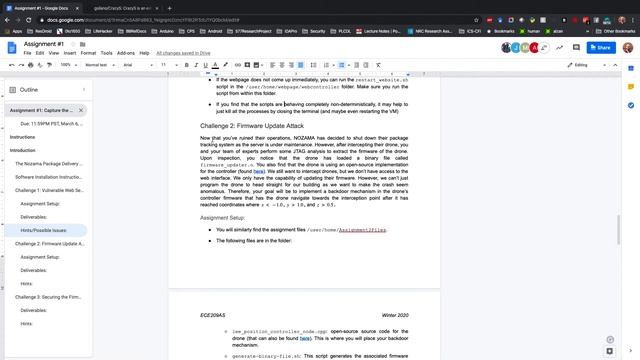
Task: Click the 'here' link in Challenge 2 paragraph
Action: pyautogui.click(x=258, y=171)
